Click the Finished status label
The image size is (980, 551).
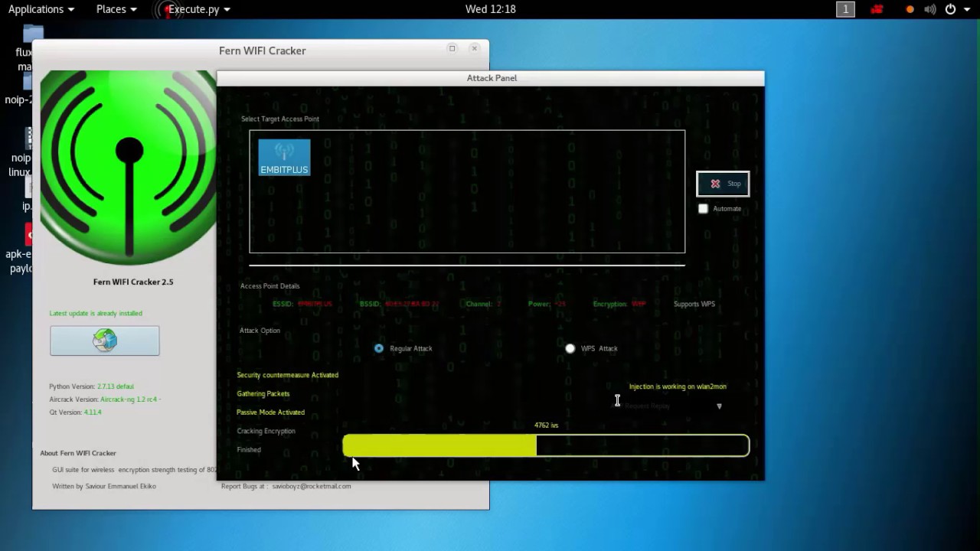pyautogui.click(x=249, y=449)
